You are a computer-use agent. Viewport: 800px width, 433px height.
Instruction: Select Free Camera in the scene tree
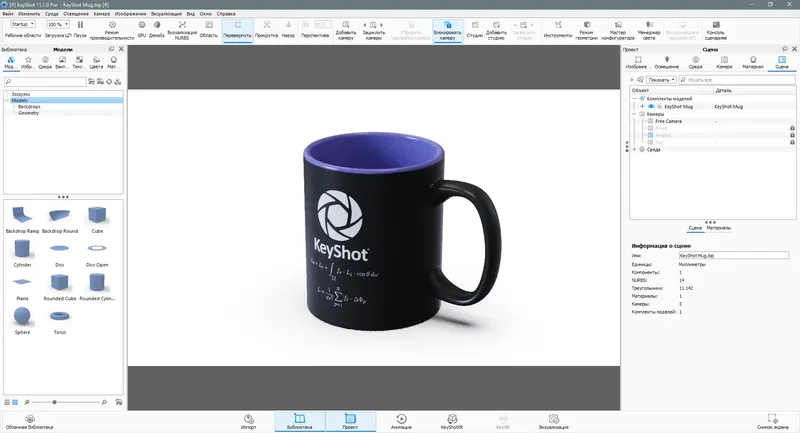[x=668, y=121]
